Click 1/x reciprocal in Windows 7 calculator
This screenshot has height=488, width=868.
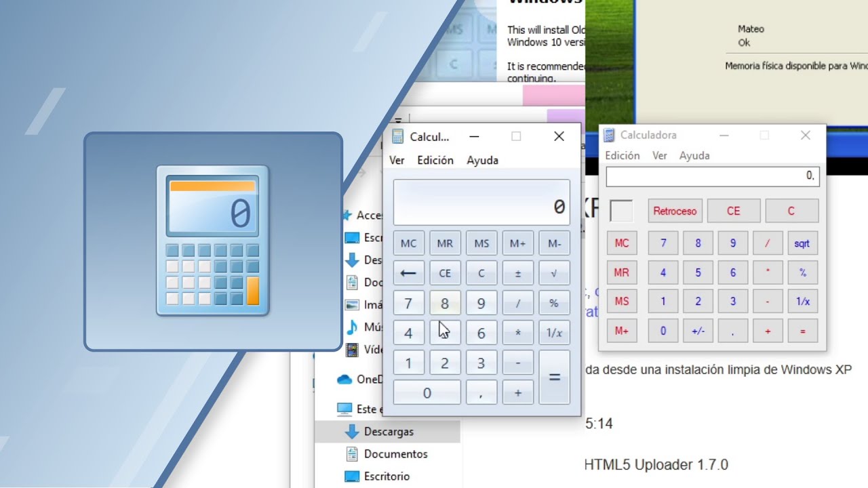[554, 333]
